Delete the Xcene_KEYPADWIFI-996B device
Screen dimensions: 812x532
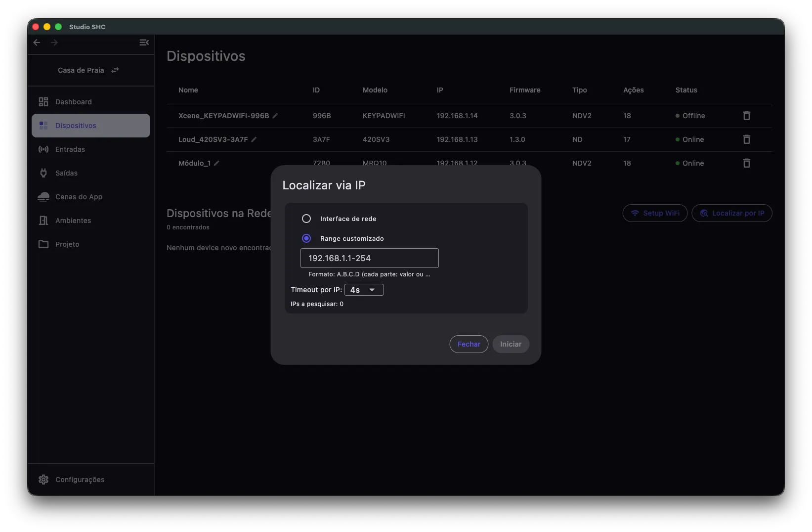747,116
